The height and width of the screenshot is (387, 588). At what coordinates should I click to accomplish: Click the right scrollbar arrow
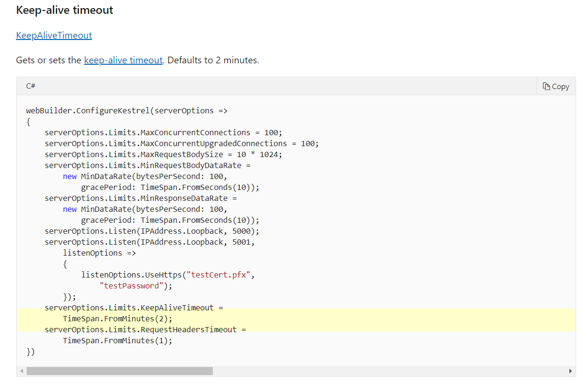[x=570, y=370]
